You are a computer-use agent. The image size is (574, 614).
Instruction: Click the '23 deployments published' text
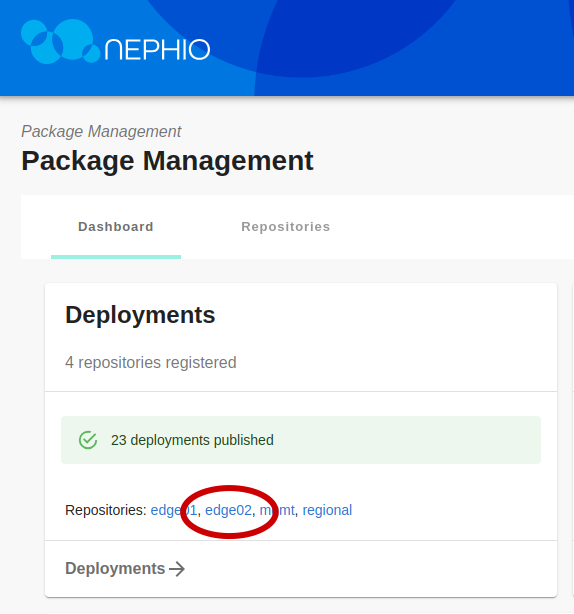click(192, 440)
